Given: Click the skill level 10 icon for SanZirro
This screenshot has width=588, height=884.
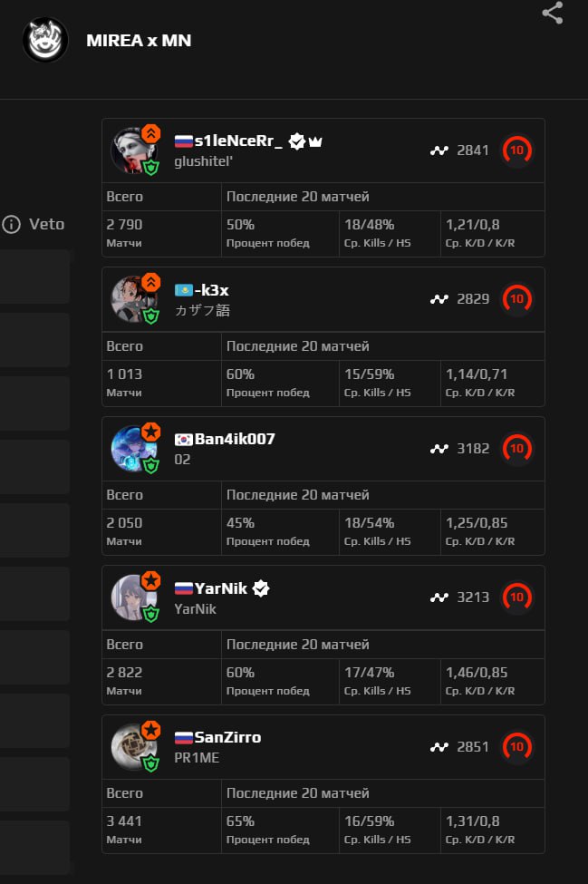Looking at the screenshot, I should (516, 747).
